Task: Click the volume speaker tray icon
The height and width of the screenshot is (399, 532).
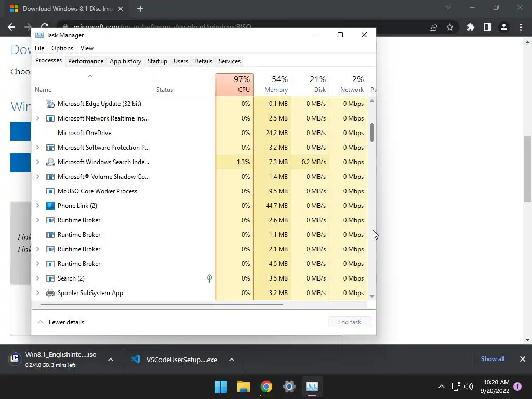Action: point(469,387)
